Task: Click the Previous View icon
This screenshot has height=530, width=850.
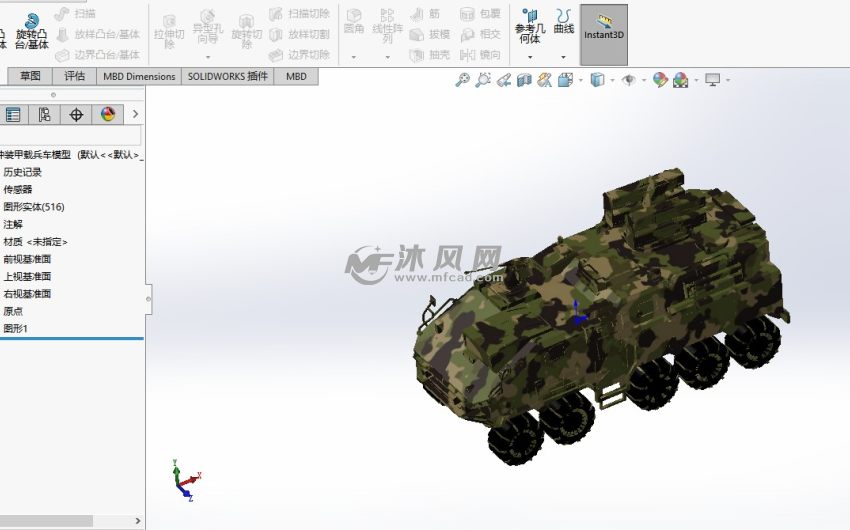Action: click(x=504, y=80)
